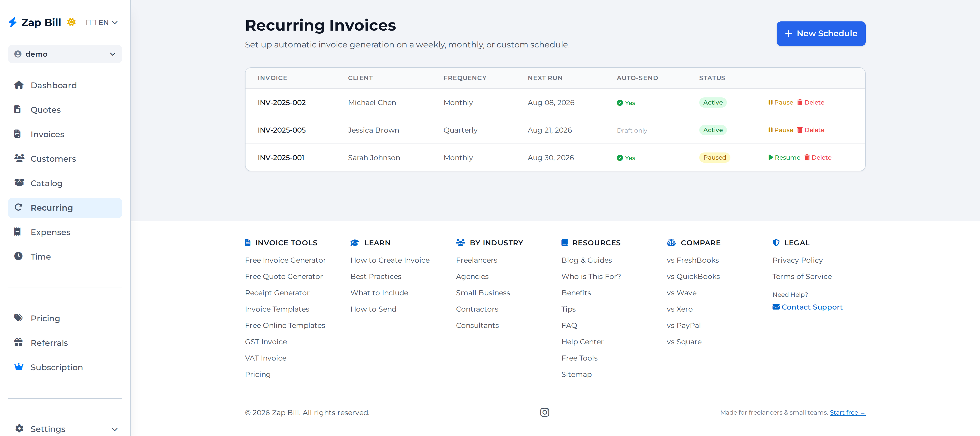Click the Start free link

[x=847, y=413]
